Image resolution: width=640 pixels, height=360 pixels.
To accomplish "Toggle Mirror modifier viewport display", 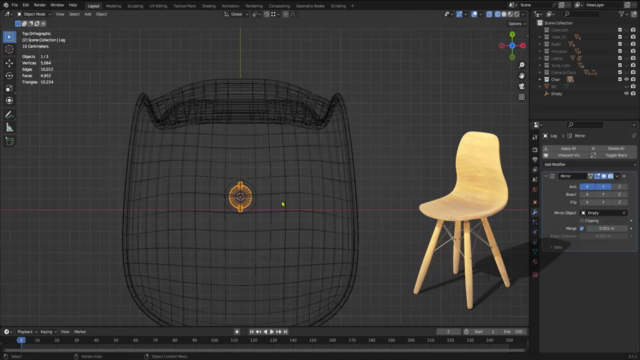I will [604, 176].
